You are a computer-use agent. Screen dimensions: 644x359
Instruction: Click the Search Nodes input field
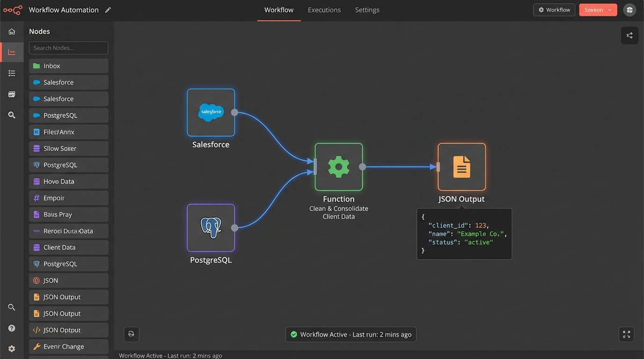68,48
